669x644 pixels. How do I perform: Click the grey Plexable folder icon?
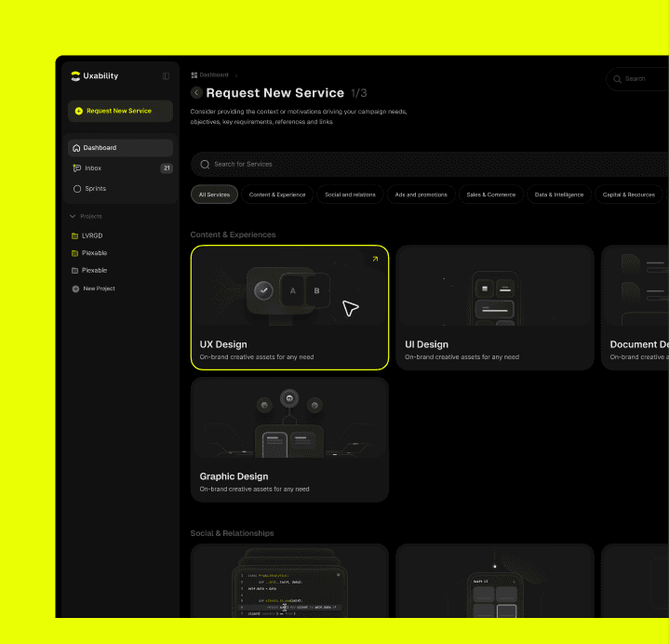[x=75, y=271]
